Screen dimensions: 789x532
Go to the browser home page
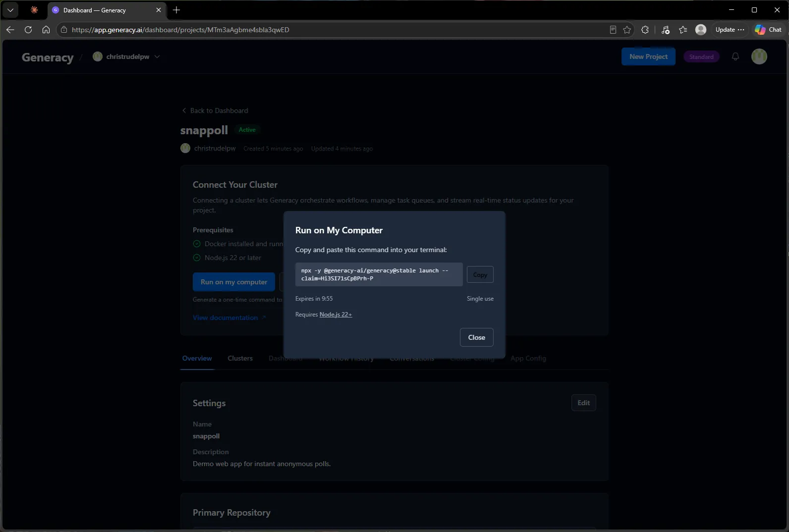(46, 30)
